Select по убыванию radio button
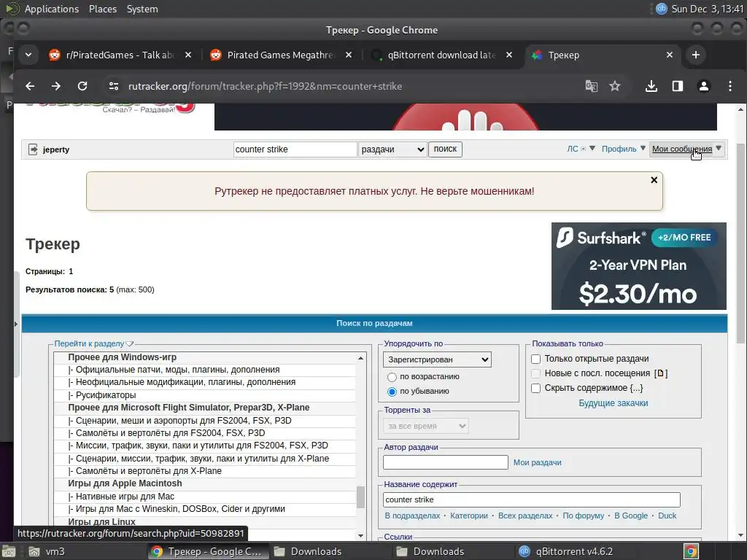Image resolution: width=747 pixels, height=560 pixels. (x=392, y=392)
